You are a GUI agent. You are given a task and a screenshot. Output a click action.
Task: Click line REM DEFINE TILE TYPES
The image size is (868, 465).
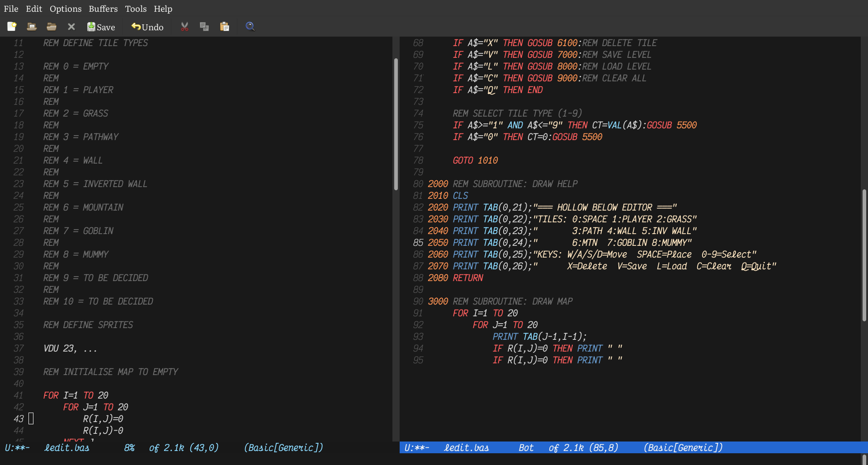point(96,43)
